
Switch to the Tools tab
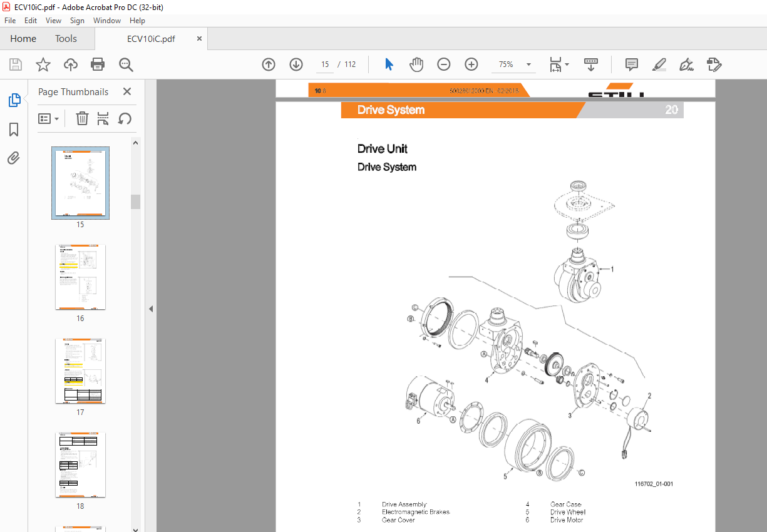[x=66, y=39]
